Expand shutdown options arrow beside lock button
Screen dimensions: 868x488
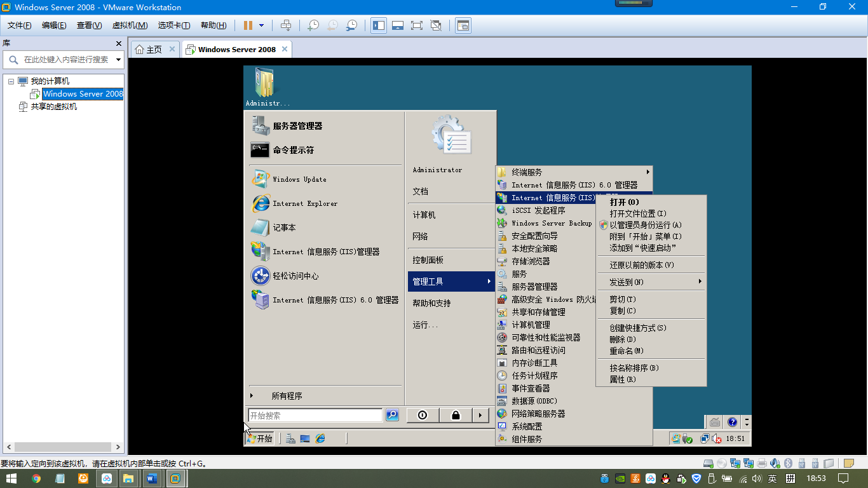pyautogui.click(x=480, y=415)
